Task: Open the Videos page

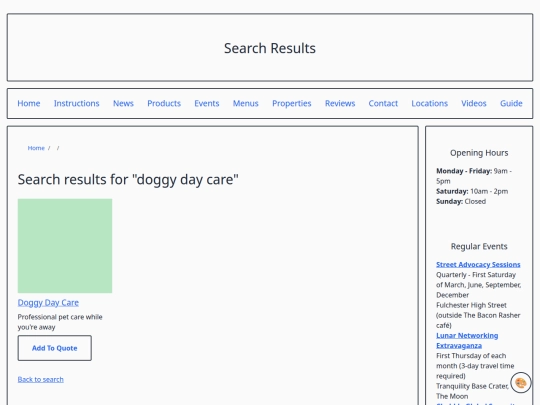Action: pos(474,103)
